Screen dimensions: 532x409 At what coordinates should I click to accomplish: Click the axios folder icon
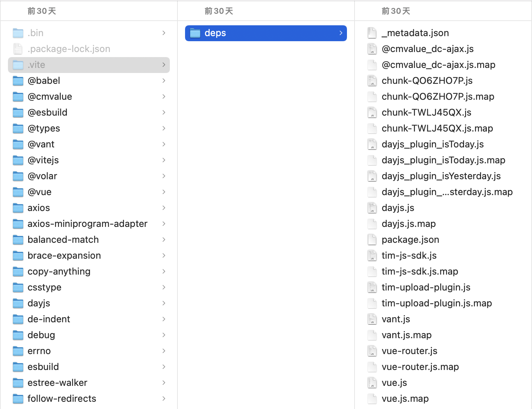(18, 208)
